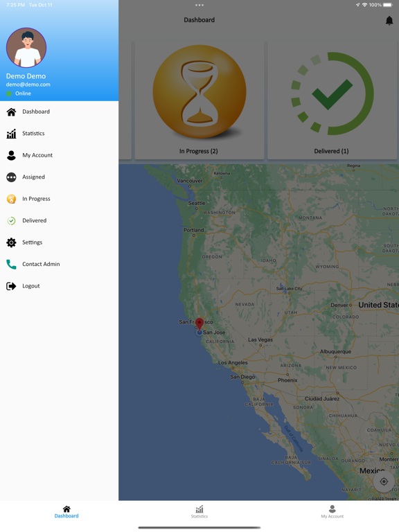Image resolution: width=399 pixels, height=532 pixels.
Task: Open the Delivered (1) card
Action: 332,100
